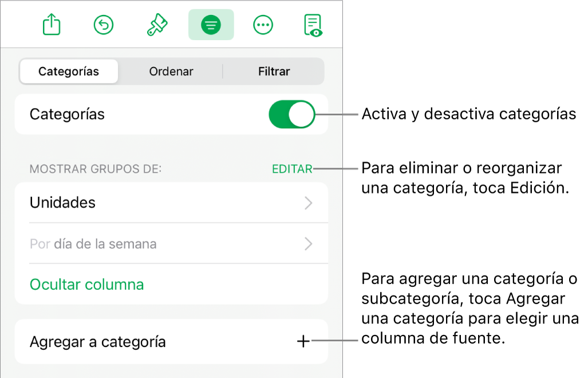Switch to the Ordenar tab
The image size is (588, 378).
tap(171, 71)
